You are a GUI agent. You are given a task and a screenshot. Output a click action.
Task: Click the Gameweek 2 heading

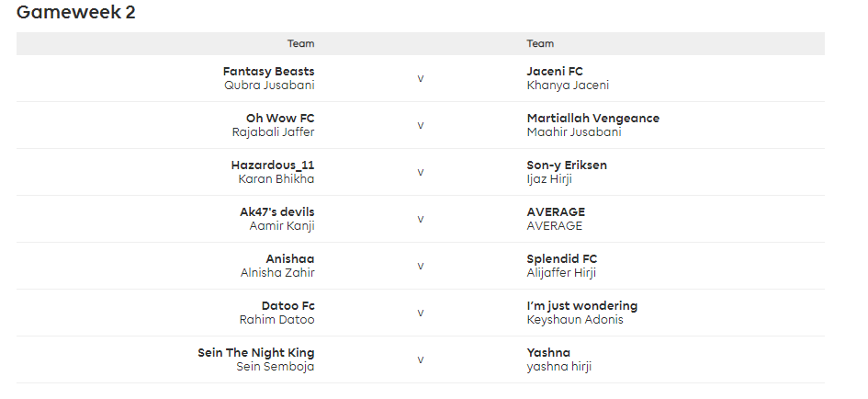coord(76,13)
